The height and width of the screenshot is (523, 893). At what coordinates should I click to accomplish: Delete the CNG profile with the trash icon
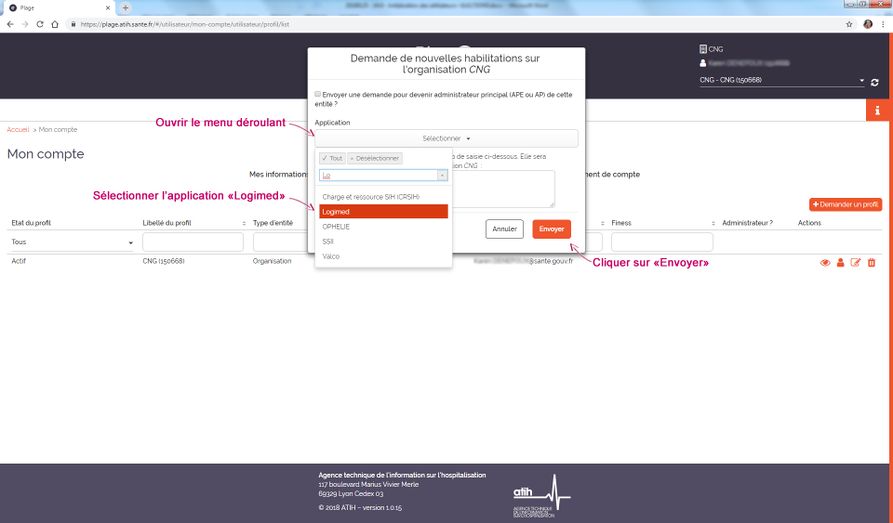pyautogui.click(x=871, y=263)
